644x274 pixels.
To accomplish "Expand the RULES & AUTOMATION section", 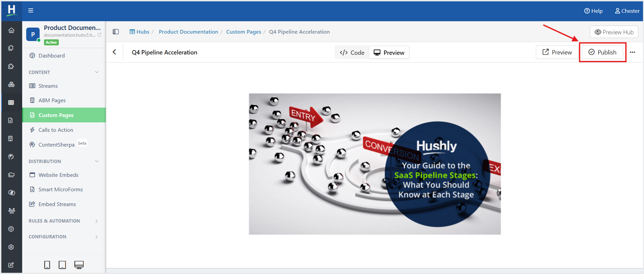I will tap(96, 221).
